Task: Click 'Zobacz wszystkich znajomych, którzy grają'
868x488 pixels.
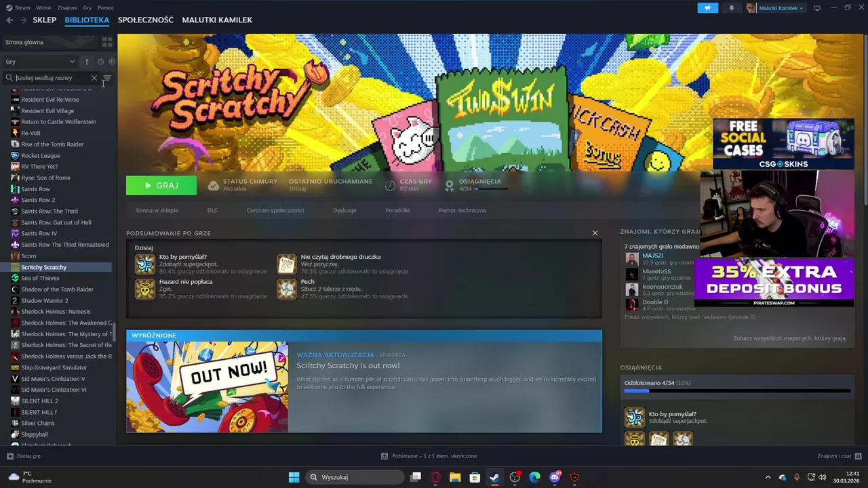Action: (x=789, y=338)
